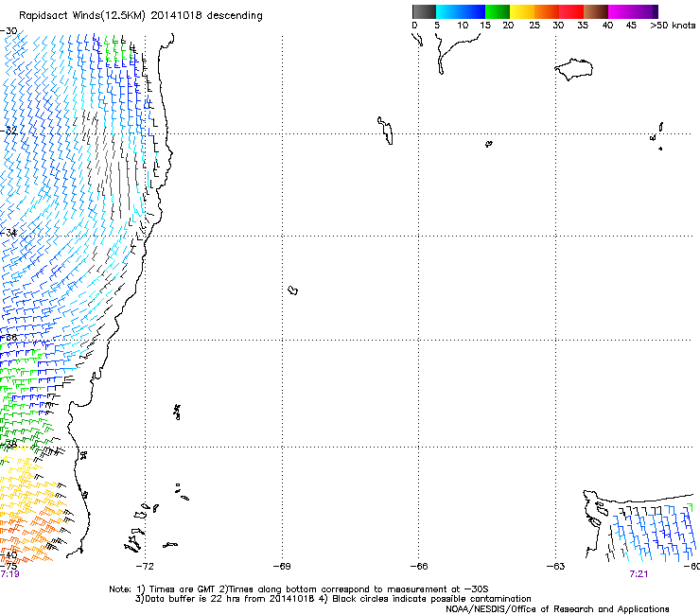
Task: Click the legend label '20'
Action: click(508, 26)
